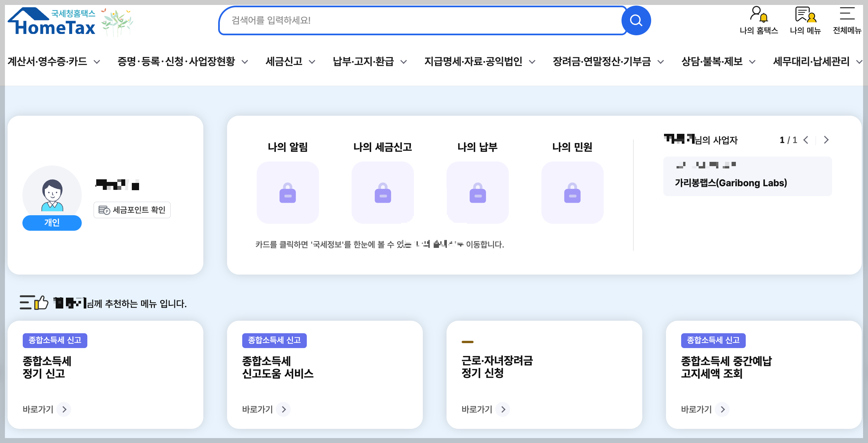Open 나의 메뉴 icon
The image size is (868, 443).
pyautogui.click(x=805, y=20)
